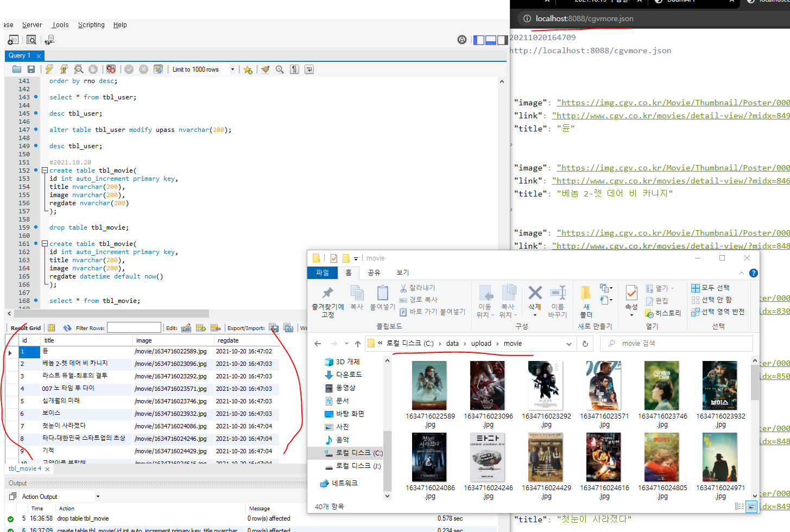Click 삭제 delete icon in Explorer ribbon
Screen dimensions: 790x532
535,300
